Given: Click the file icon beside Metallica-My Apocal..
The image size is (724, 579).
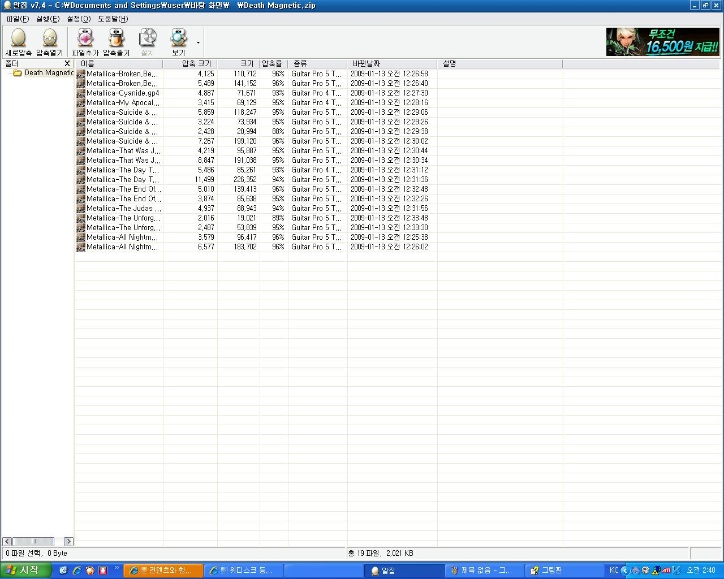Looking at the screenshot, I should tap(81, 103).
